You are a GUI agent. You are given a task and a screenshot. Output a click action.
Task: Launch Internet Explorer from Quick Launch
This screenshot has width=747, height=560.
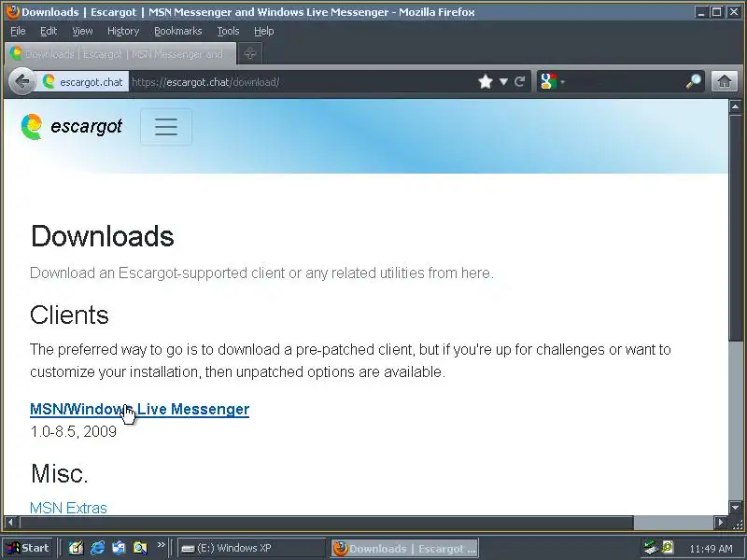point(98,548)
